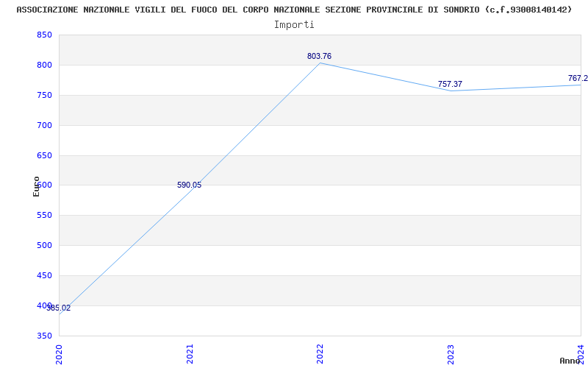Click the 450 y-axis value
588x368 pixels.
[44, 275]
